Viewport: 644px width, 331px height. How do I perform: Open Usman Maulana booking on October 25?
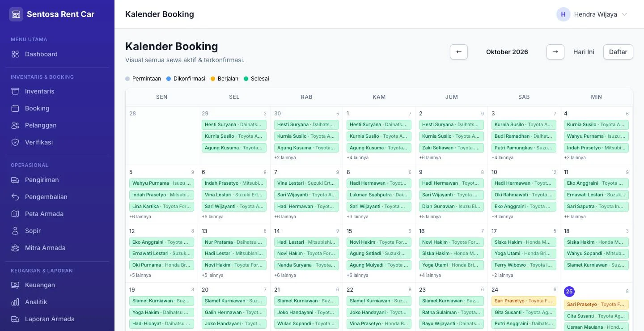click(x=596, y=327)
